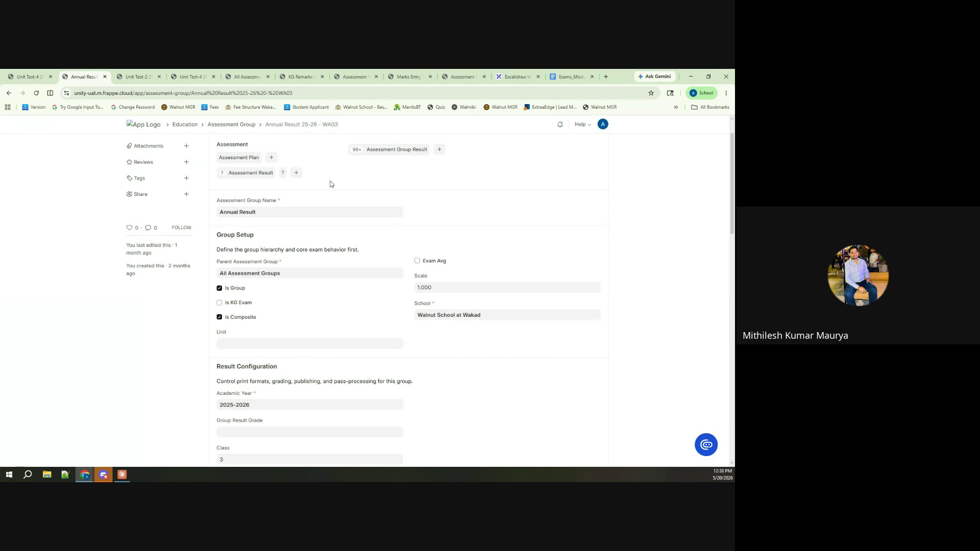Open a new browser tab
980x551 pixels.
pyautogui.click(x=606, y=77)
